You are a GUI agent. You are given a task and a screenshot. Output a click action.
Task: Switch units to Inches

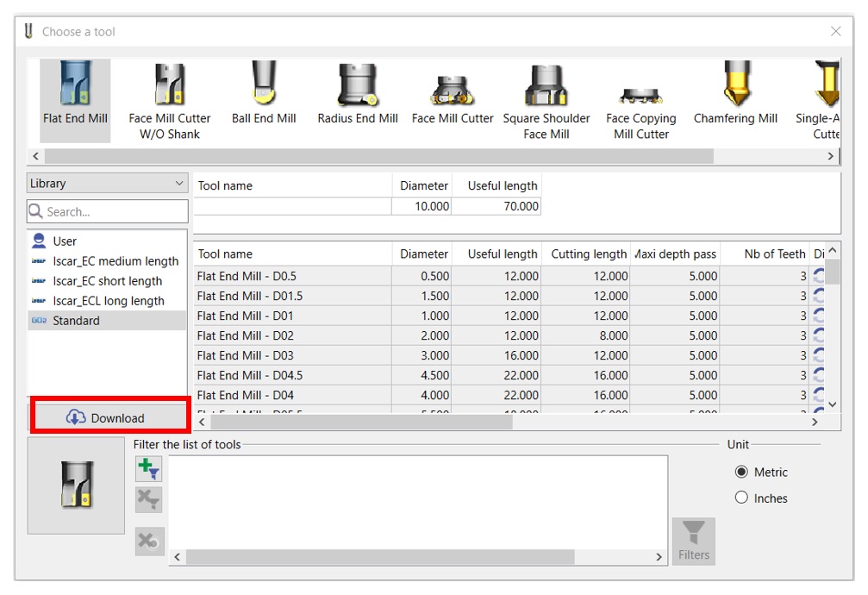coord(741,498)
